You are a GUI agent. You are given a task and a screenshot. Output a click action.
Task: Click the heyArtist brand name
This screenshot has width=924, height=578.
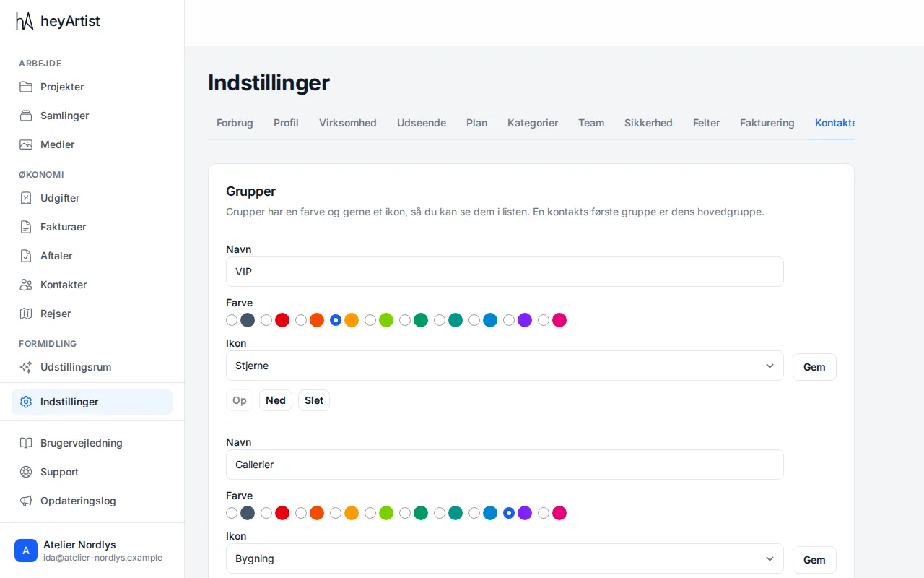70,21
